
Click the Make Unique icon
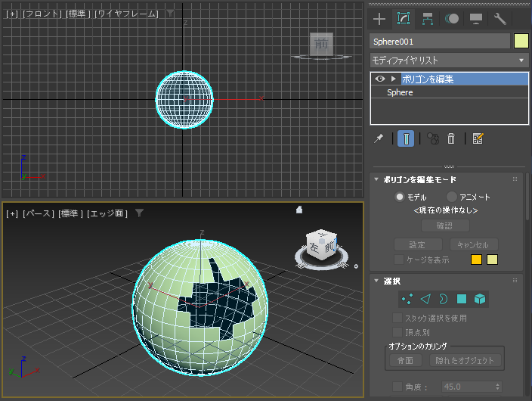click(432, 138)
